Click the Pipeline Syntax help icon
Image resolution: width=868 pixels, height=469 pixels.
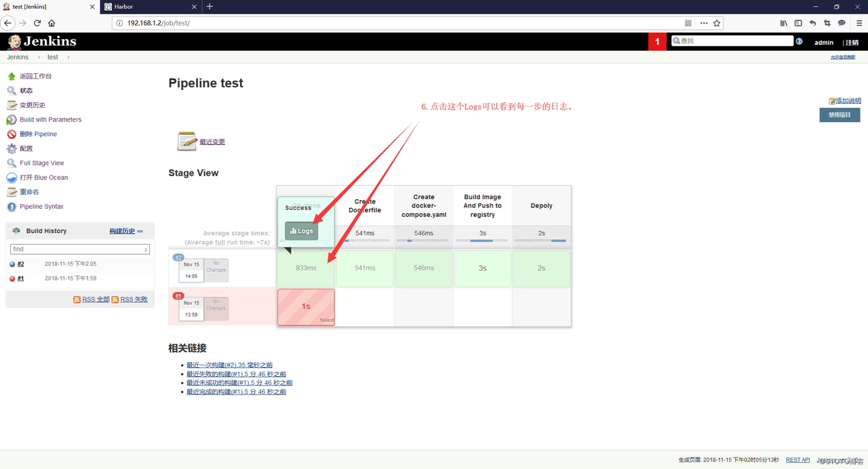pyautogui.click(x=12, y=207)
